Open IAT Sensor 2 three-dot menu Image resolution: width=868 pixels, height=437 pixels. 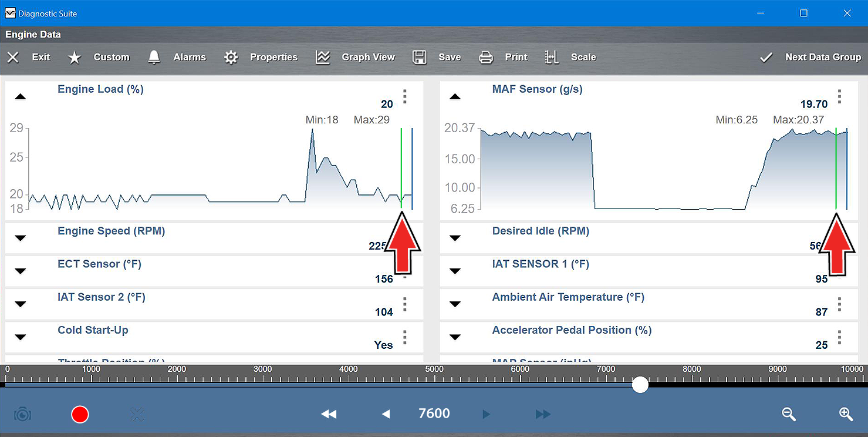pos(404,304)
